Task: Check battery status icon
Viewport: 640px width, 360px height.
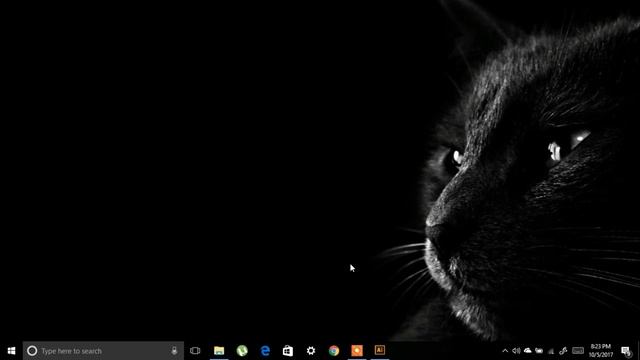Action: point(539,351)
